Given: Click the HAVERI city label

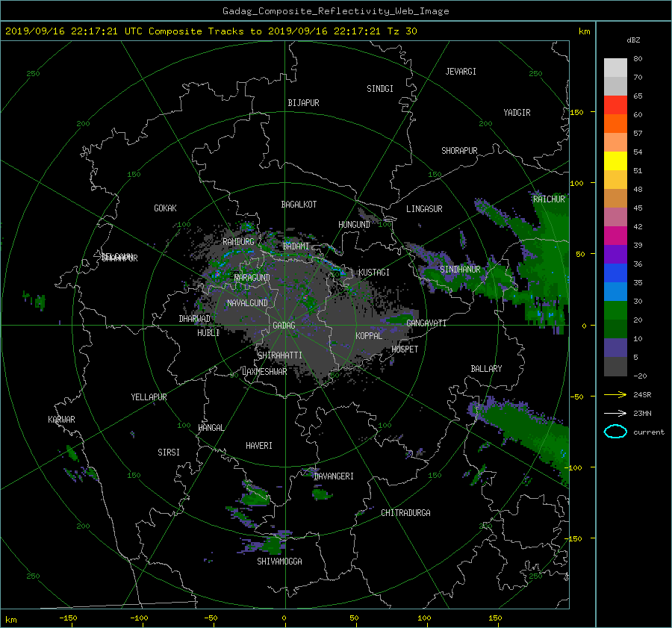Looking at the screenshot, I should pos(259,446).
